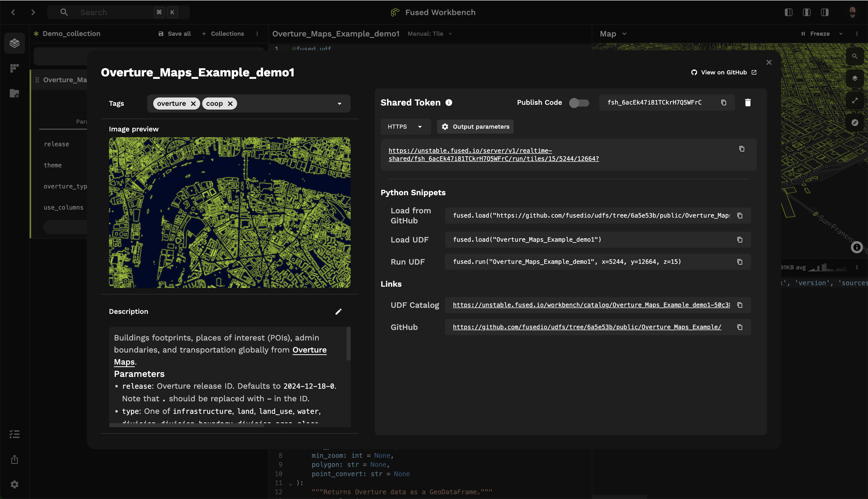Copy the Load UDF snippet
This screenshot has width=868, height=499.
(740, 239)
